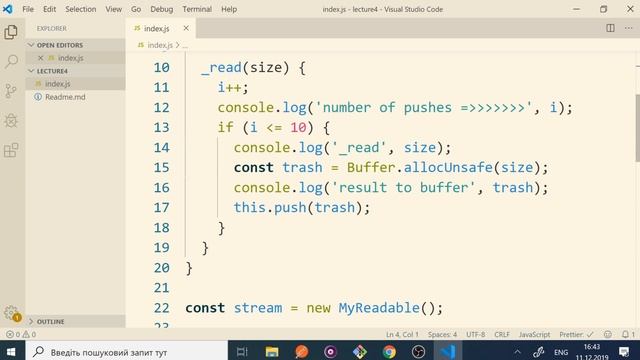Screen dimensions: 640x360
Task: Select the index.js editor tab
Action: [160, 28]
